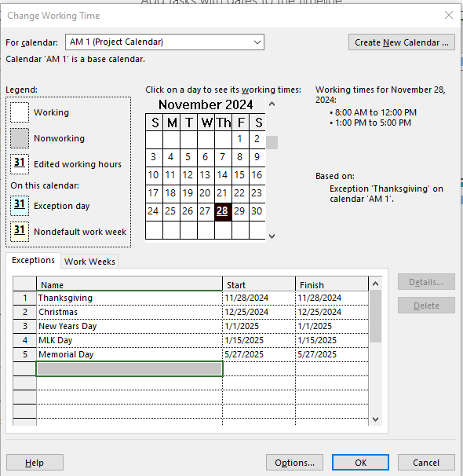Screen dimensions: 463x476
Task: Pick November 30 on the calendar
Action: (257, 211)
